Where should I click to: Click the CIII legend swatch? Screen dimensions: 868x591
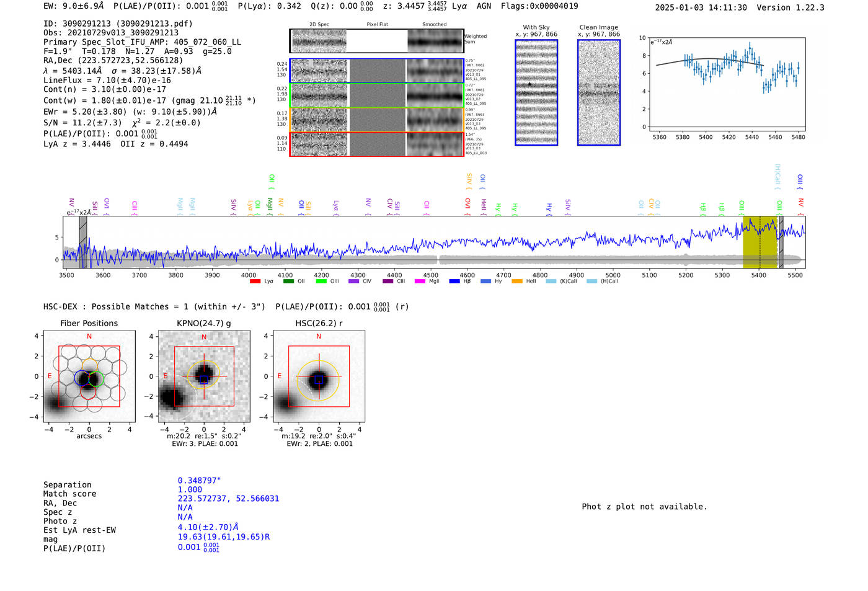[x=388, y=282]
